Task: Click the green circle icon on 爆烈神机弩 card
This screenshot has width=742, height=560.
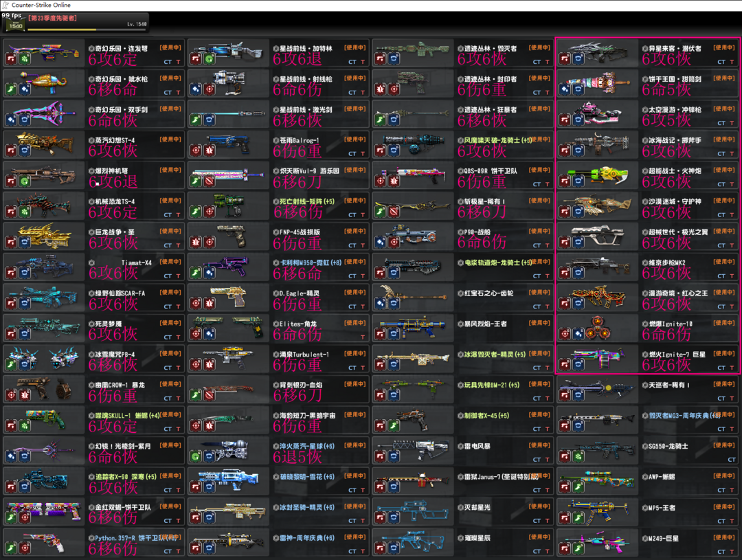Action: point(25,181)
